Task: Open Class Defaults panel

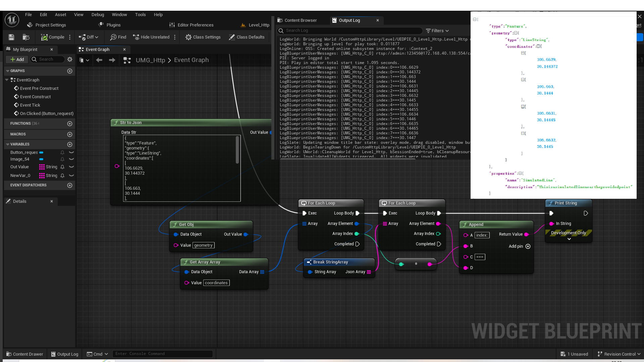Action: click(x=247, y=37)
